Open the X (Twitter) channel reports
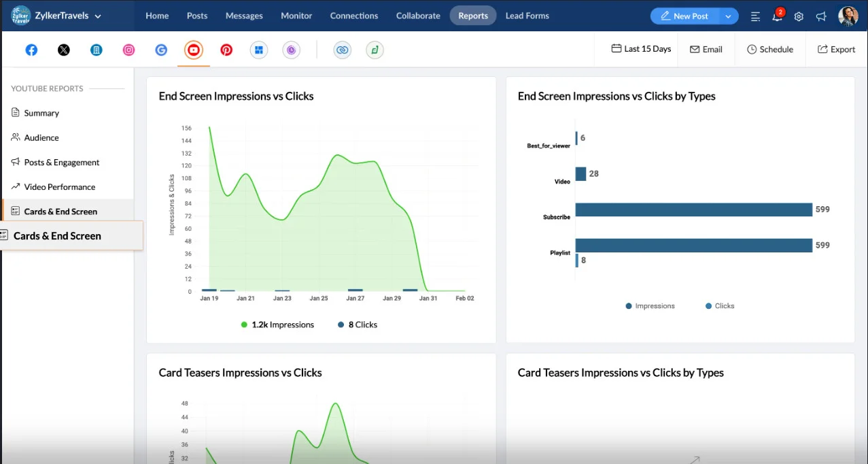 (x=64, y=50)
